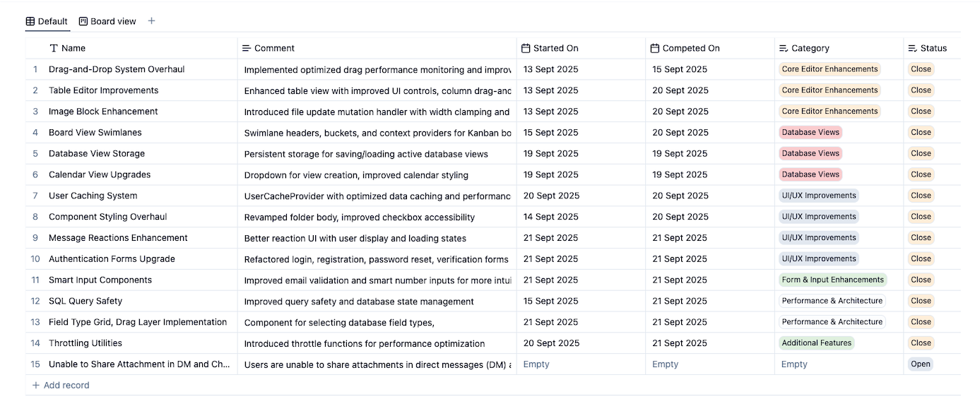980x411 pixels.
Task: Click the calendar icon in the Started On header
Action: pyautogui.click(x=526, y=48)
